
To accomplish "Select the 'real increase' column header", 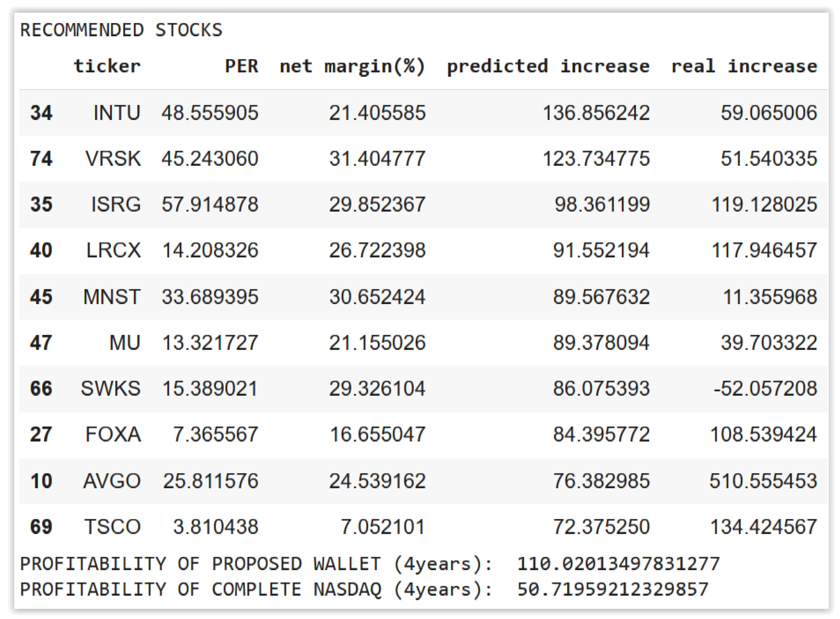I will [744, 66].
